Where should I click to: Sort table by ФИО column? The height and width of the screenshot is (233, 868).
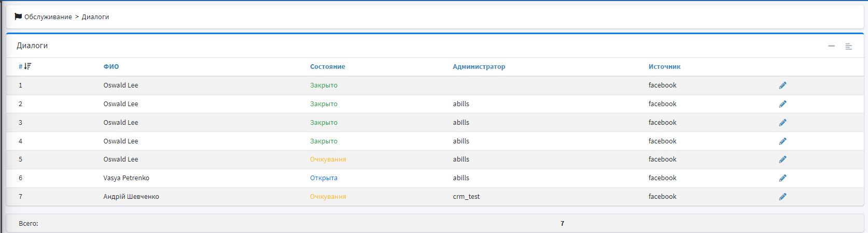(x=111, y=67)
